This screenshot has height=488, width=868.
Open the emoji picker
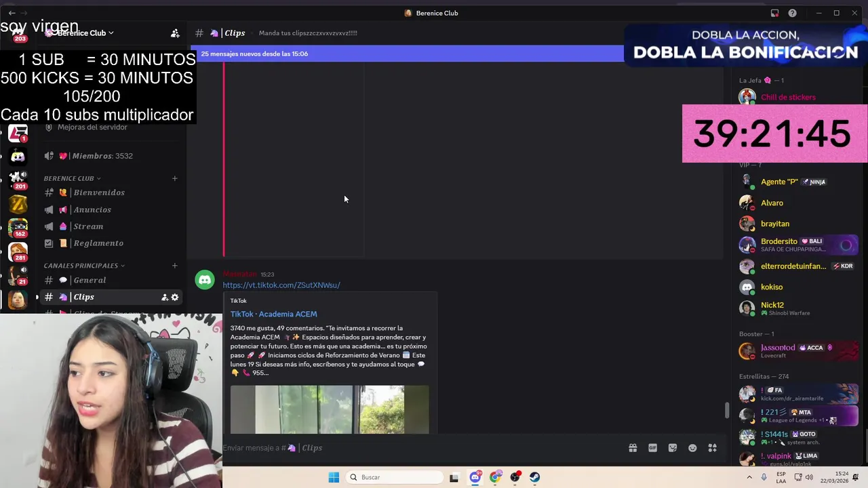692,448
